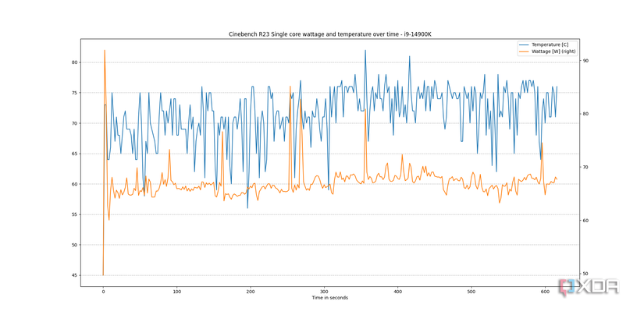644x322 pixels.
Task: Click left axis tick label 55
Action: (x=75, y=214)
